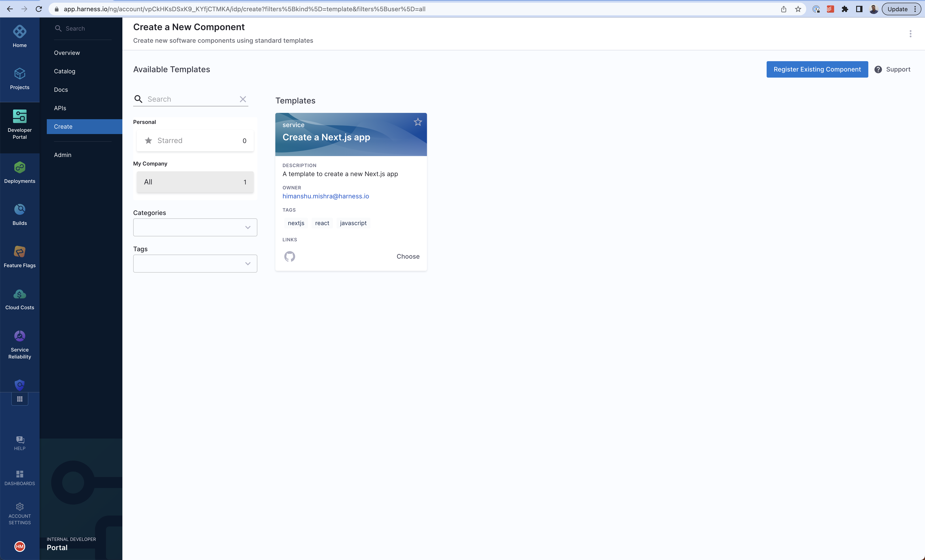Open Service Reliability module
925x560 pixels.
[x=20, y=336]
